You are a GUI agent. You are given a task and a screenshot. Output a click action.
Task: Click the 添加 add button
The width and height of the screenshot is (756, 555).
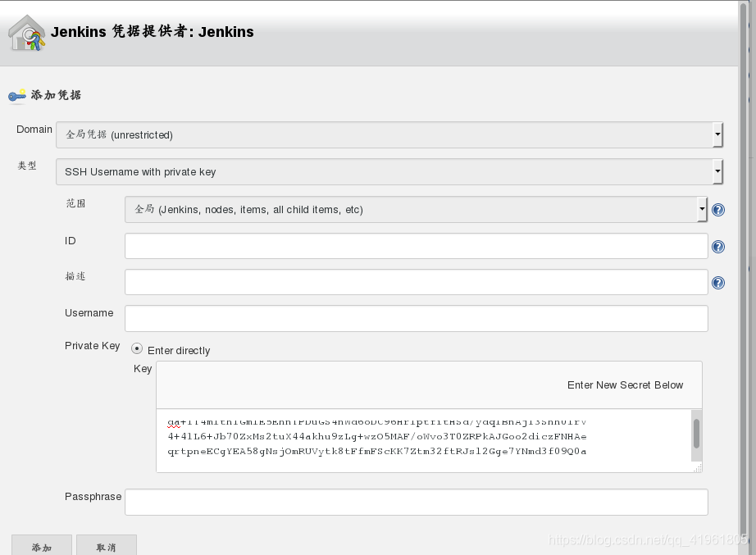coord(42,547)
